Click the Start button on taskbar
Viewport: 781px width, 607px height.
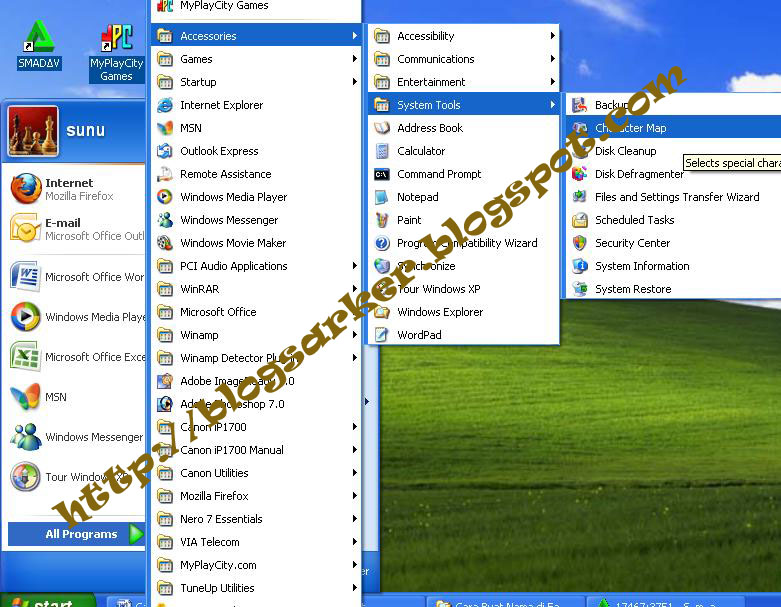[47, 602]
